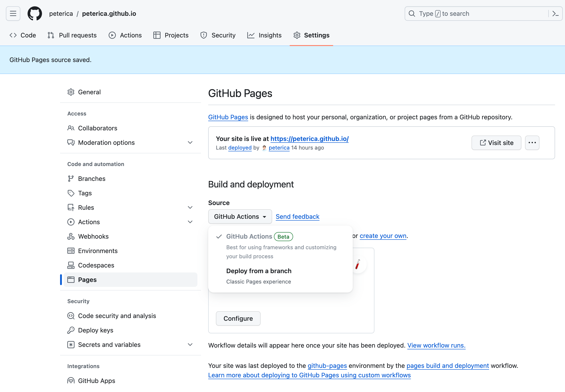Screen dimensions: 565x392
Task: Click the Configure workflow button
Action: coord(238,318)
